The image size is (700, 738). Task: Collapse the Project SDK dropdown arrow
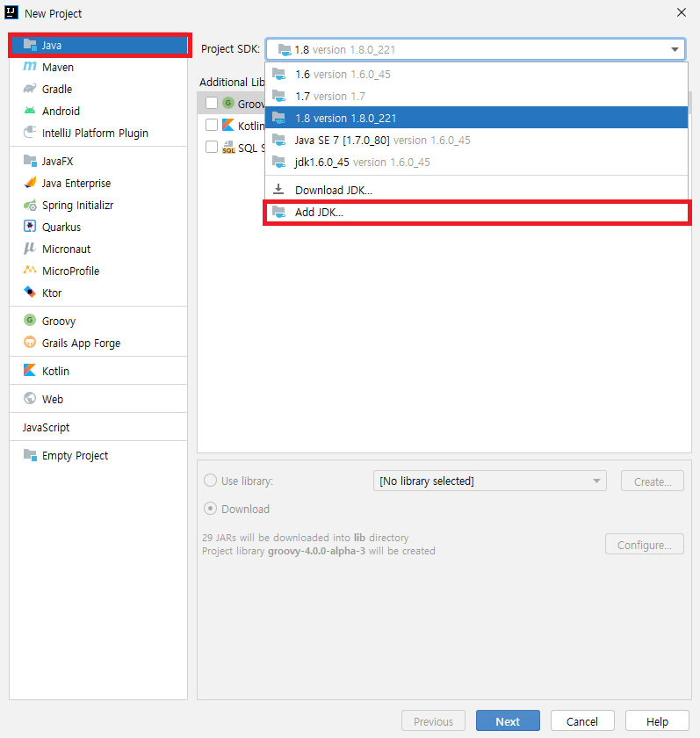tap(675, 49)
